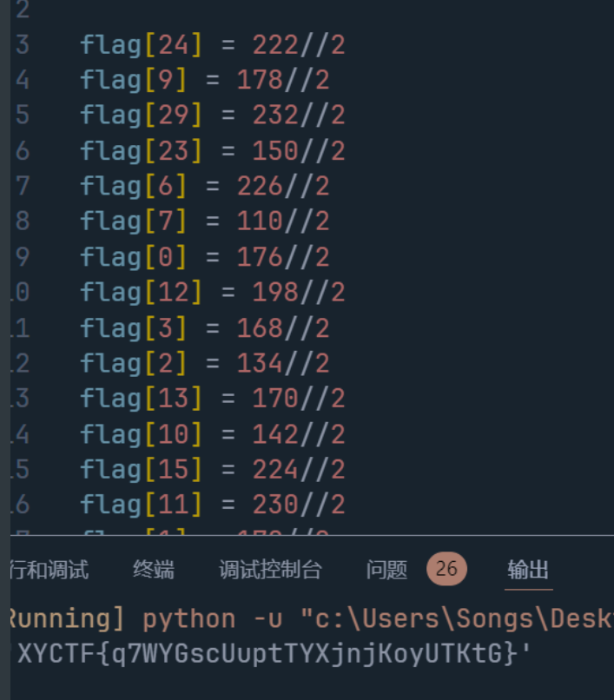The width and height of the screenshot is (614, 700).
Task: Click line number 3 in the gutter
Action: pos(22,44)
